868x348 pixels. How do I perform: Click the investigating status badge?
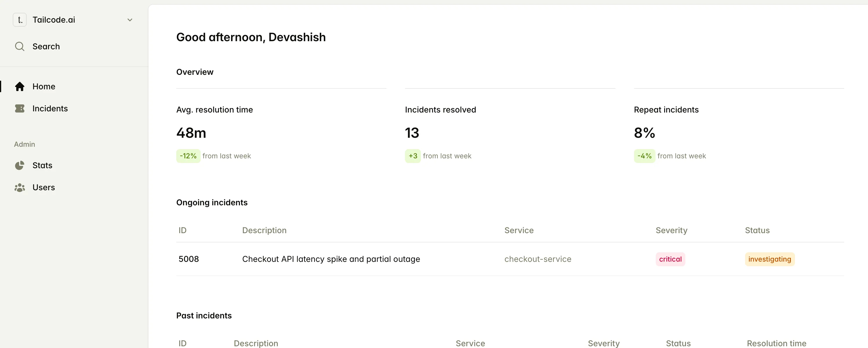point(769,259)
